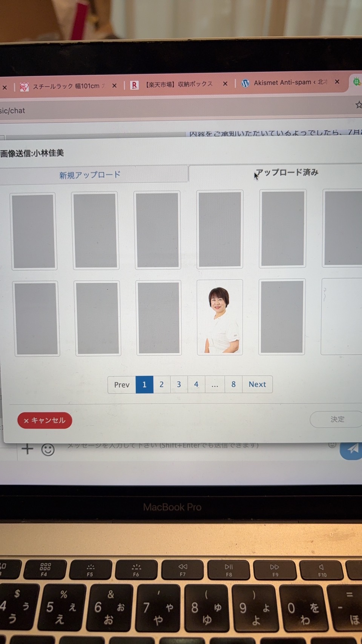Image resolution: width=362 pixels, height=644 pixels.
Task: Open page 4 of uploaded images
Action: click(x=196, y=384)
